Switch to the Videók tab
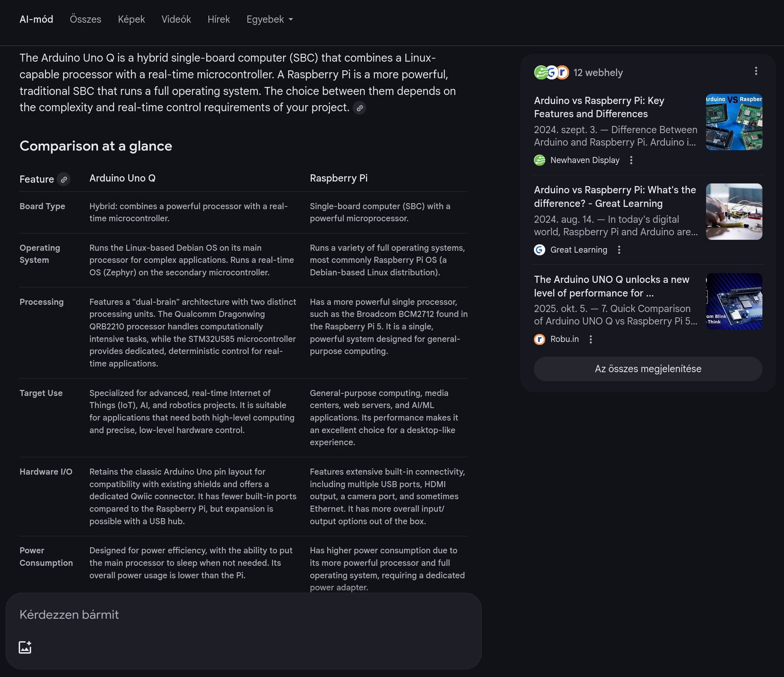 click(176, 20)
